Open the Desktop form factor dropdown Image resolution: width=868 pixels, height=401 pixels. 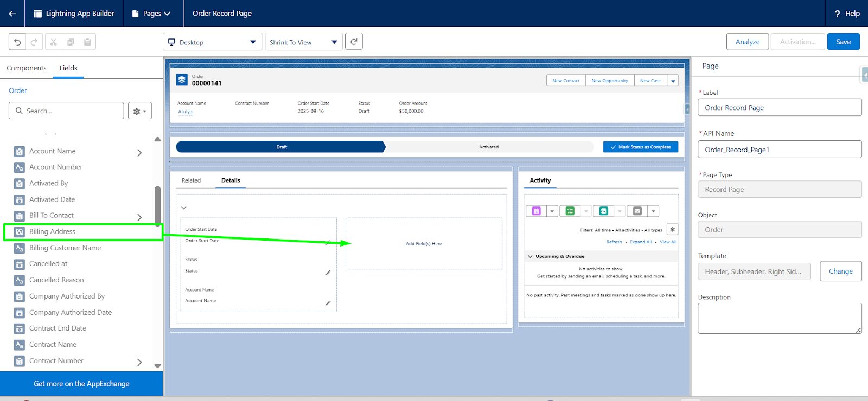click(211, 42)
